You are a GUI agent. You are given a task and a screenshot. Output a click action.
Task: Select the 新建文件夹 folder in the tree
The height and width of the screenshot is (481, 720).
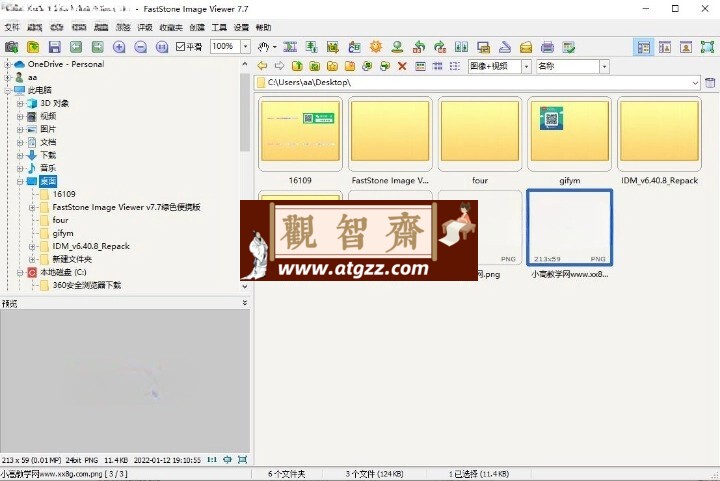coord(72,259)
